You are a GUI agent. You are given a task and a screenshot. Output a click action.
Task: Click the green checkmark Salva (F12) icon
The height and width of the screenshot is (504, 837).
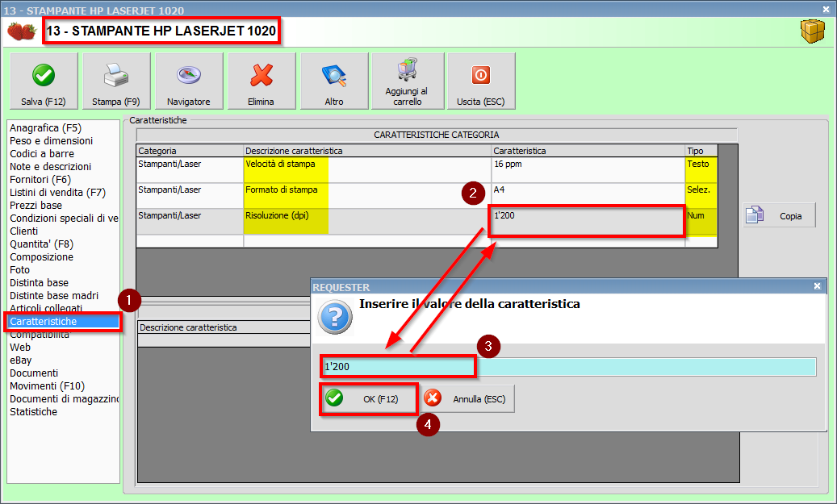point(44,75)
